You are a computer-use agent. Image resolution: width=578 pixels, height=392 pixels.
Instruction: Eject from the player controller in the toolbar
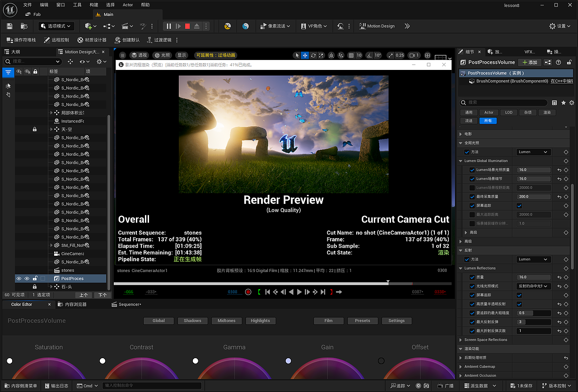(x=197, y=26)
